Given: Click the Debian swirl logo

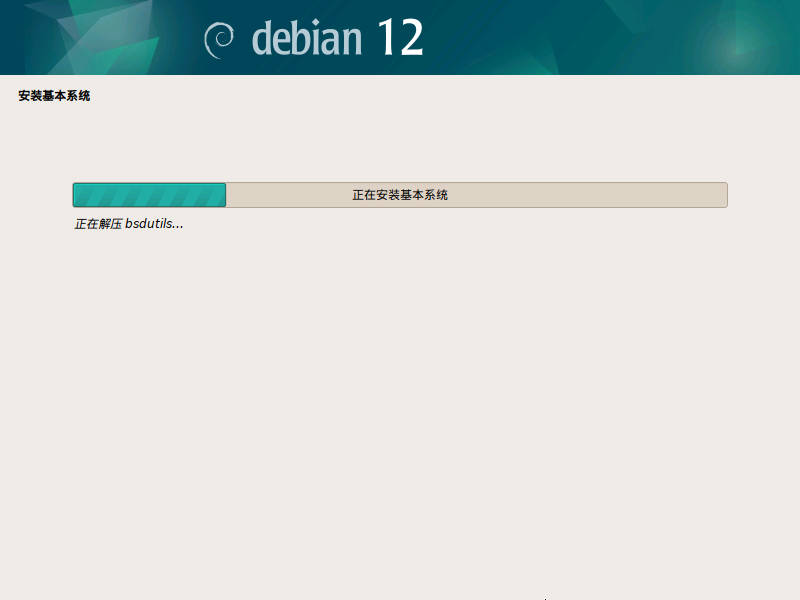Looking at the screenshot, I should (x=219, y=39).
